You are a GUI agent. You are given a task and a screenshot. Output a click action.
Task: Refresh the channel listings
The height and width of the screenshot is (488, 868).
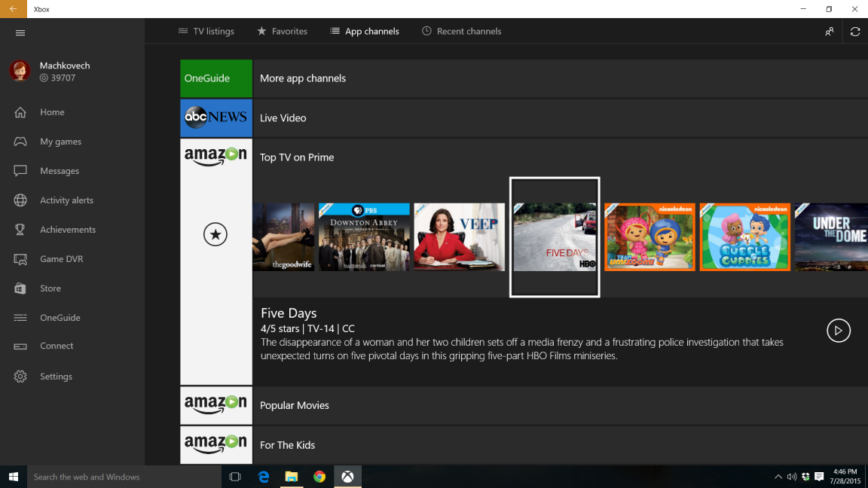(x=854, y=31)
